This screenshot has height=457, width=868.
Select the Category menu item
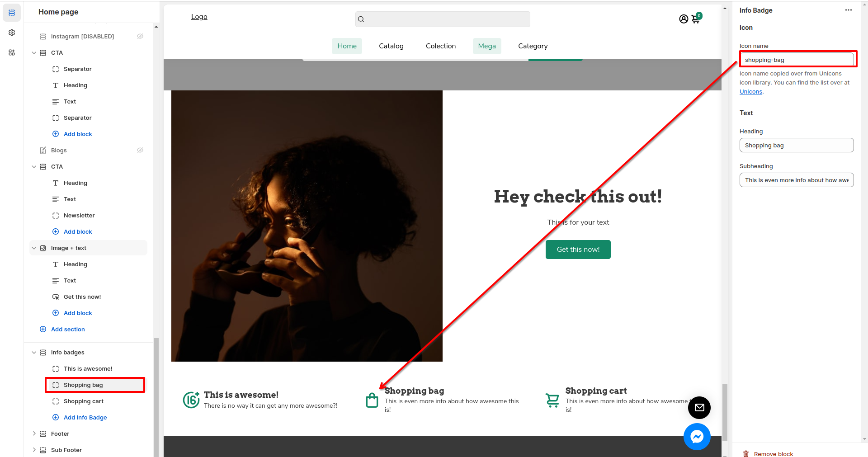(x=533, y=46)
